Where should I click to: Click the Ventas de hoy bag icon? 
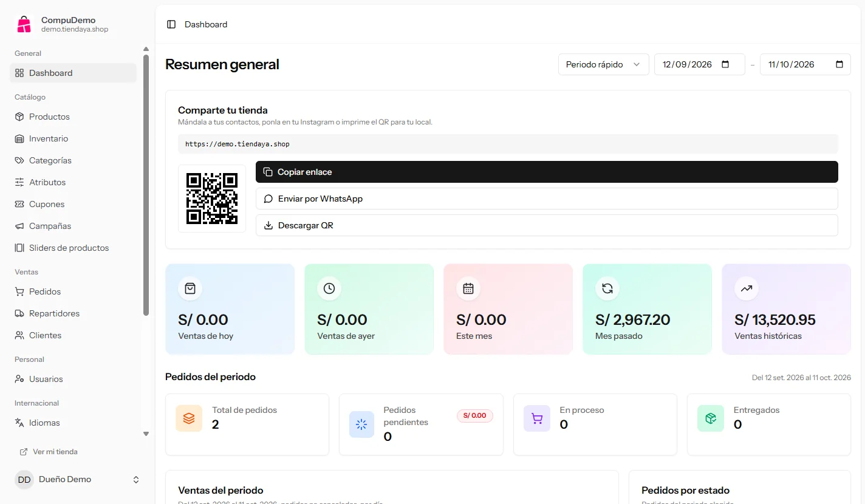[190, 288]
